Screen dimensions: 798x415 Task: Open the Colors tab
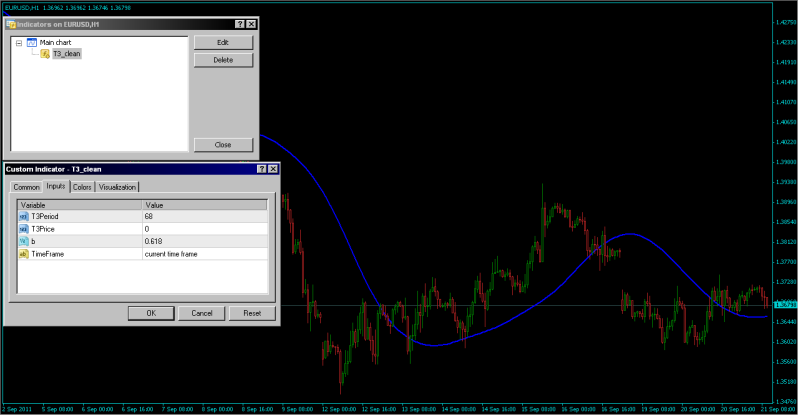click(82, 187)
